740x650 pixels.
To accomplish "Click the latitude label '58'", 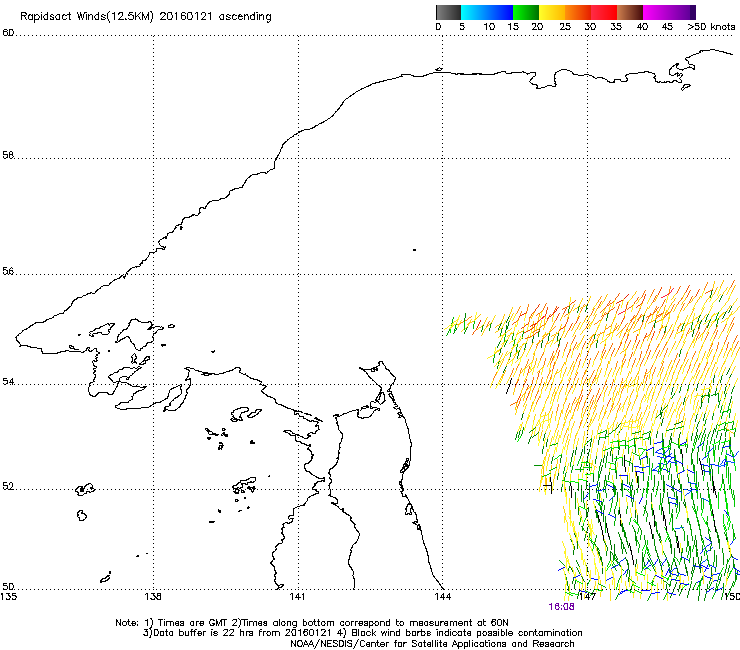I will coord(8,155).
